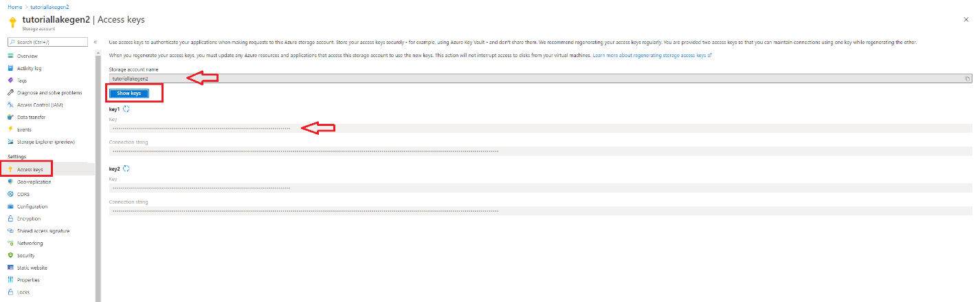
Task: Click the Geo-replication globe icon
Action: (10, 182)
